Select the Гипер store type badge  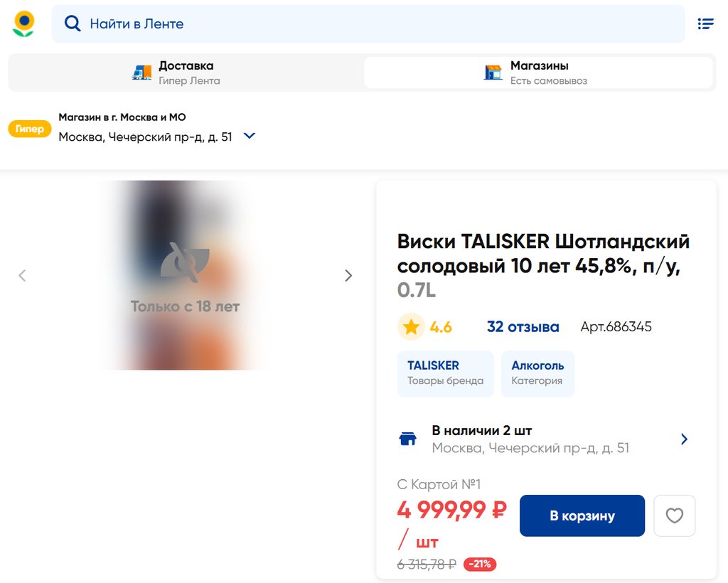tap(29, 129)
